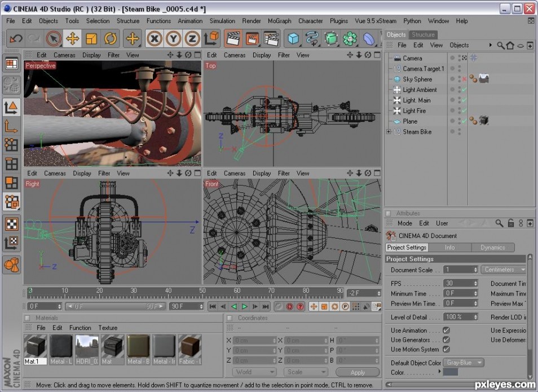Select the Points mode sidebar icon

[x=11, y=145]
